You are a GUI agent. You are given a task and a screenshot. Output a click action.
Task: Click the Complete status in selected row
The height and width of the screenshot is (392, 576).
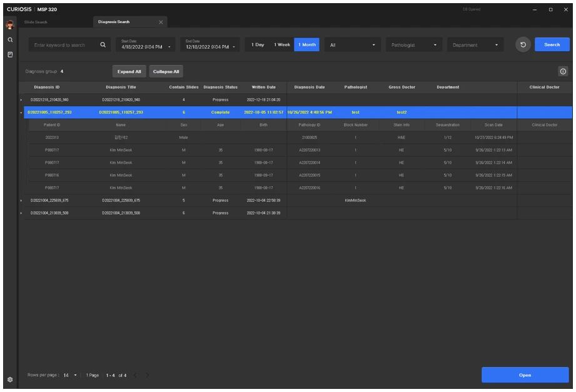pyautogui.click(x=220, y=113)
